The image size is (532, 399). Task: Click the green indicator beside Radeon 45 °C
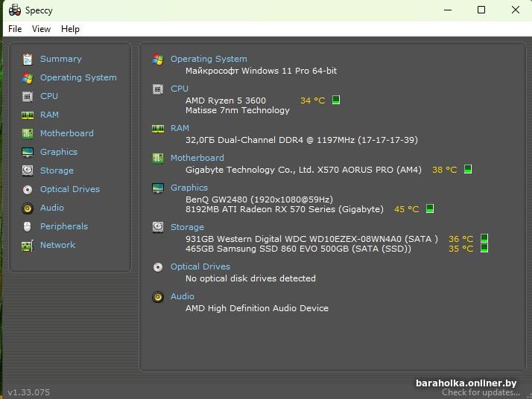point(430,208)
